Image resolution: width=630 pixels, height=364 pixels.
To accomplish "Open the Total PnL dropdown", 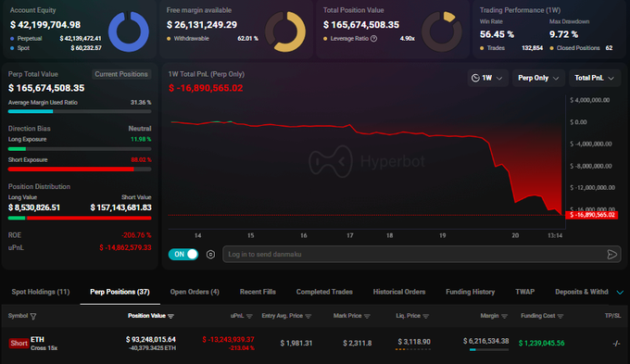I will [595, 78].
